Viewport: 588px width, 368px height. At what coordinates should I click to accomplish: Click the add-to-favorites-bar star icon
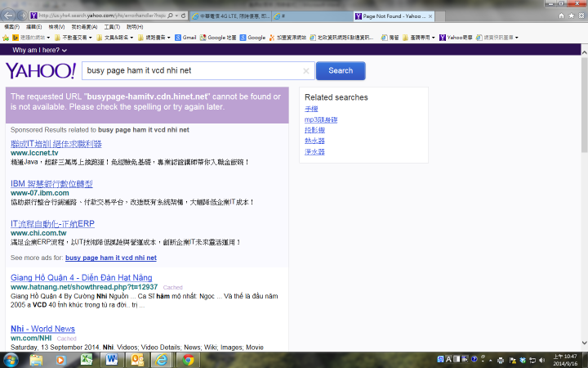6,38
